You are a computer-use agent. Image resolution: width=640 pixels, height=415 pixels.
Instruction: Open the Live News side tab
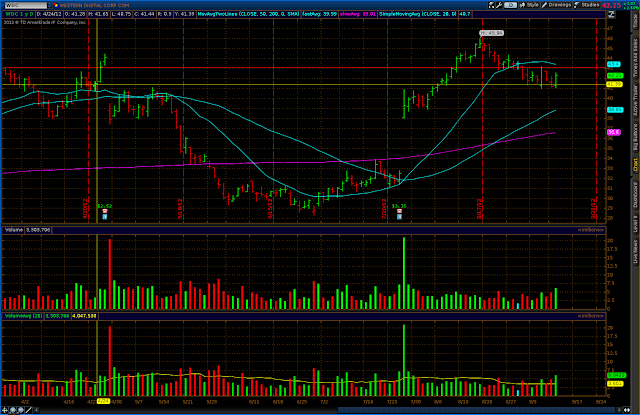(x=636, y=252)
